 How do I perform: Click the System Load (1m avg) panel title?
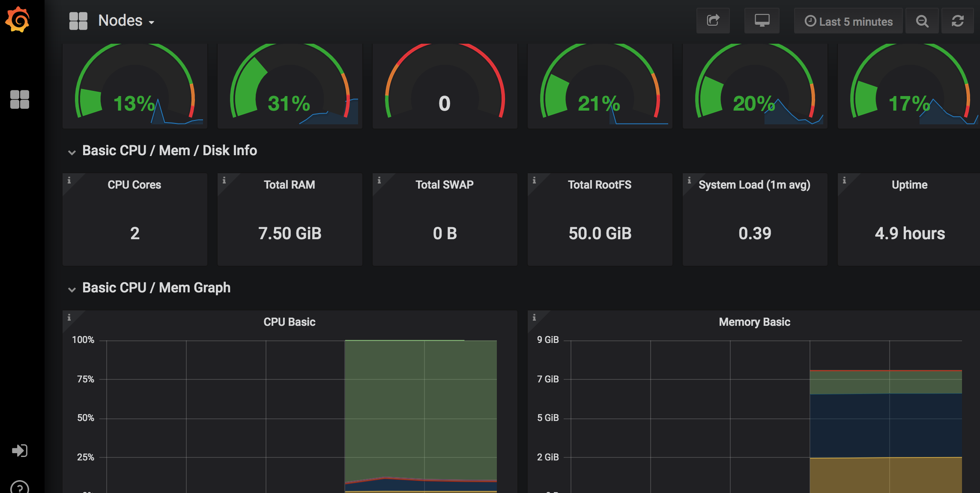[x=754, y=185]
